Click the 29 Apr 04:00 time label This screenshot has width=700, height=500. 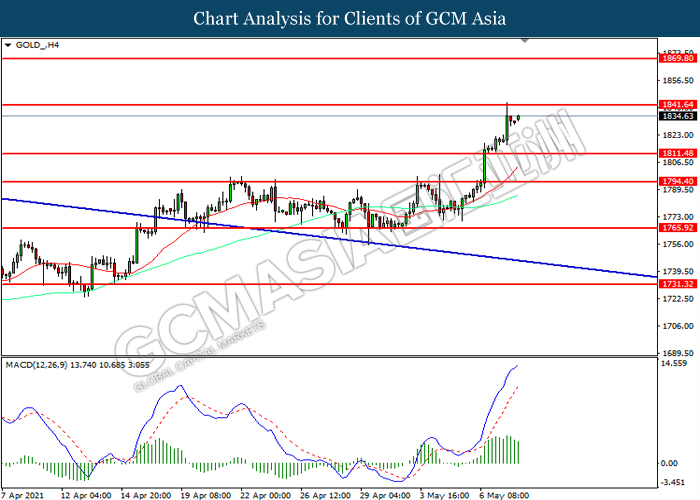pos(385,495)
